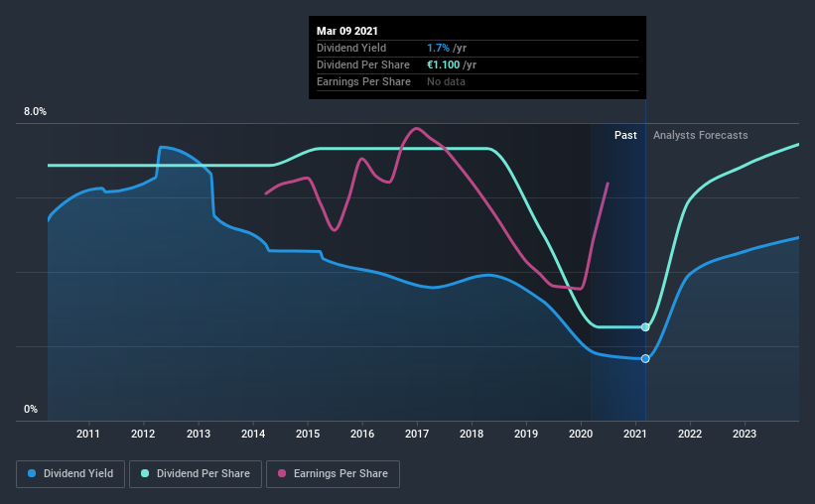
Task: Click the 2016 x-axis year label
Action: (362, 434)
